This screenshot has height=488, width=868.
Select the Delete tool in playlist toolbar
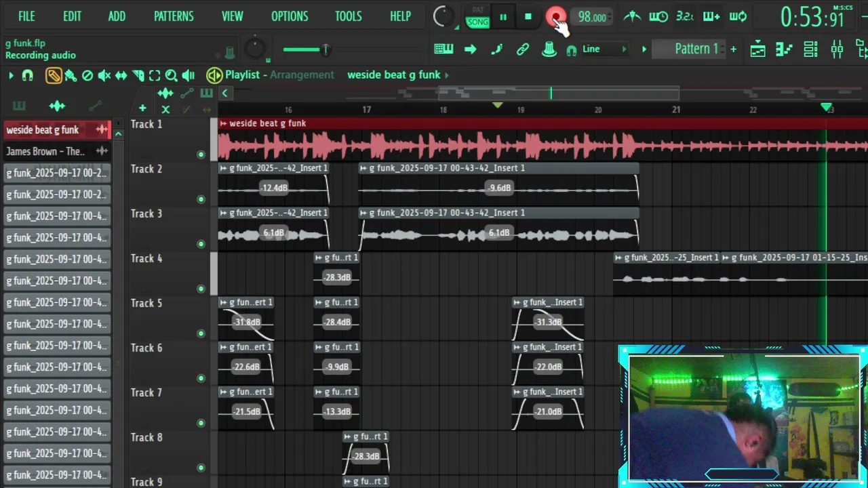click(x=87, y=75)
